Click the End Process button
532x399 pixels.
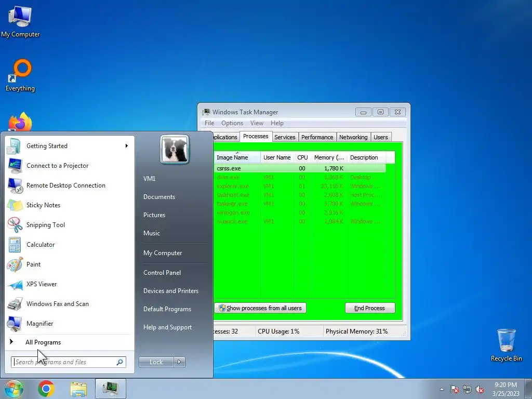370,308
